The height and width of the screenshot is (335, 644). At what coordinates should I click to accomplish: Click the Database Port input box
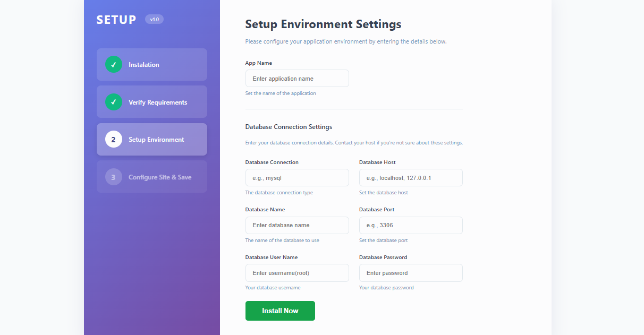[x=410, y=225]
